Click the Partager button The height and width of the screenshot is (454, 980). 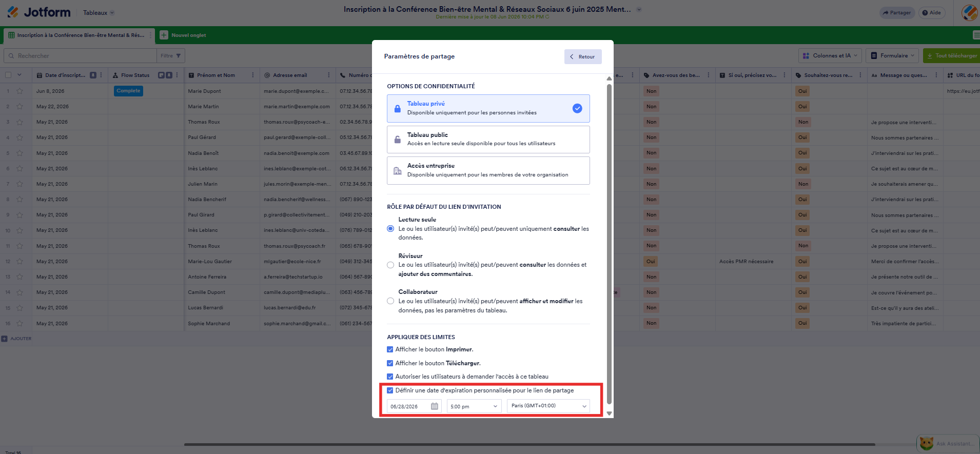point(897,13)
